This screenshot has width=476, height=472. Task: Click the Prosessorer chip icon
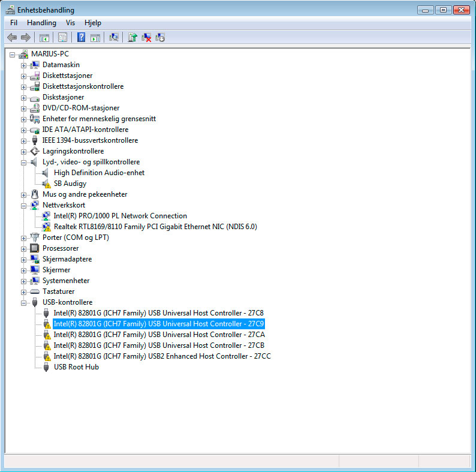(35, 248)
